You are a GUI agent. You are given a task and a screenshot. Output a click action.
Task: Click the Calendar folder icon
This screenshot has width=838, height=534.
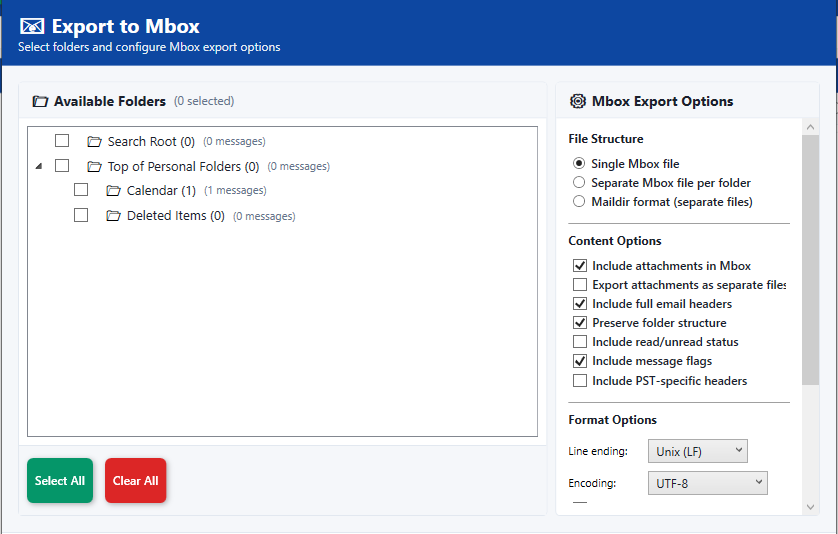[113, 190]
